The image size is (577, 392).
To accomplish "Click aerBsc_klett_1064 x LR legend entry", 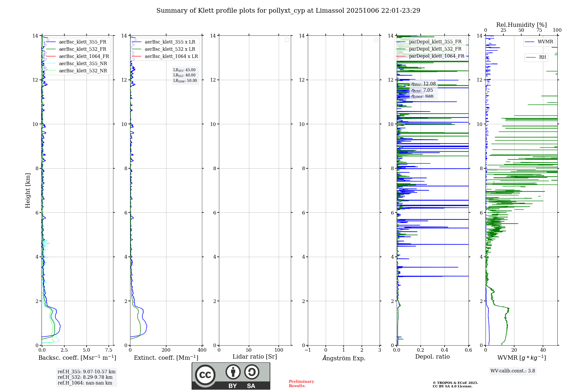I will pos(171,56).
